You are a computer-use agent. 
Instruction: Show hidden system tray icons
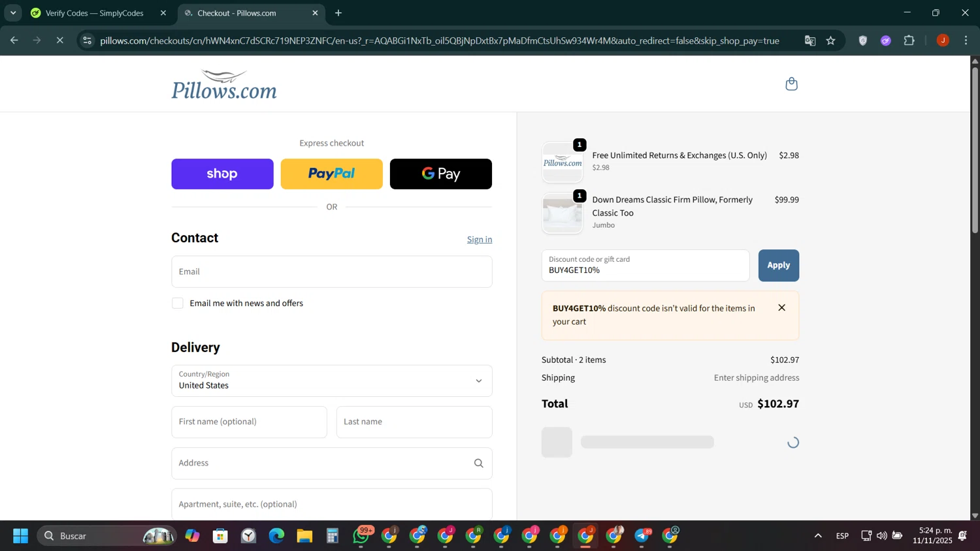pyautogui.click(x=817, y=536)
